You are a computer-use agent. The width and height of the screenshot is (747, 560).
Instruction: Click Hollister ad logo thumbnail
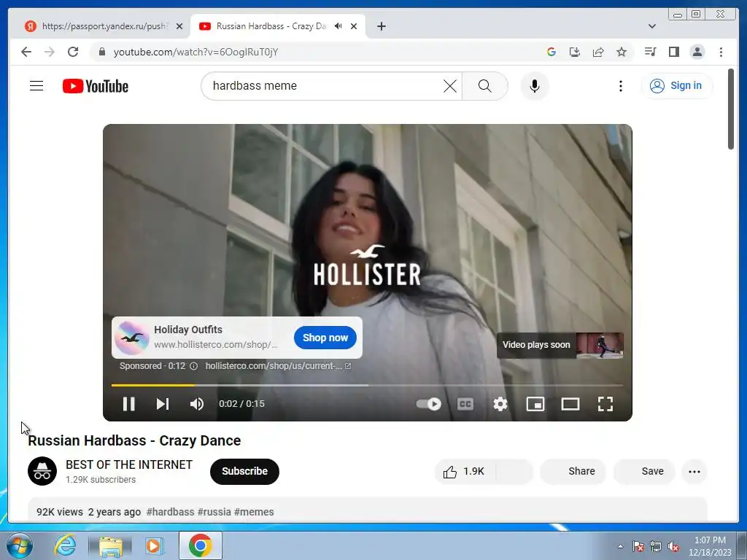click(131, 338)
